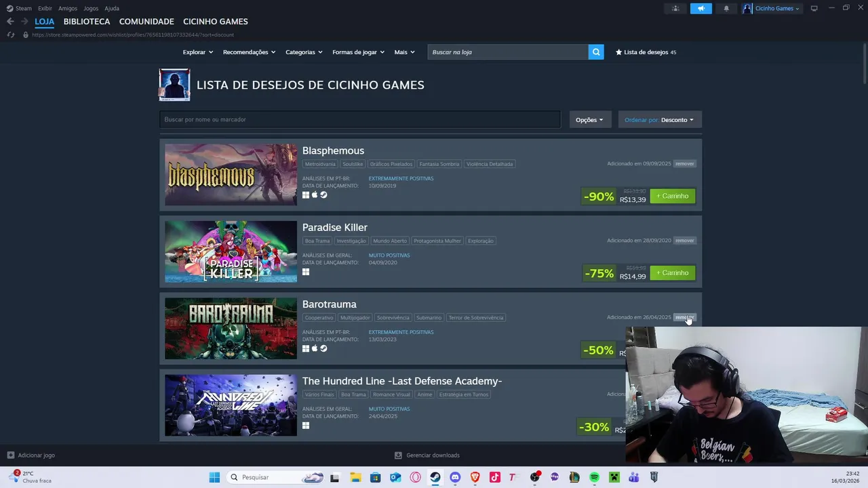Viewport: 868px width, 488px height.
Task: Open the Amigos menu
Action: (68, 8)
